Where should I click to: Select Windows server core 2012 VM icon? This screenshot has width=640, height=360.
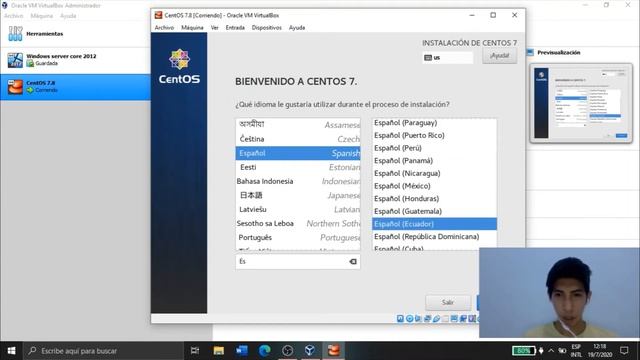(15, 60)
